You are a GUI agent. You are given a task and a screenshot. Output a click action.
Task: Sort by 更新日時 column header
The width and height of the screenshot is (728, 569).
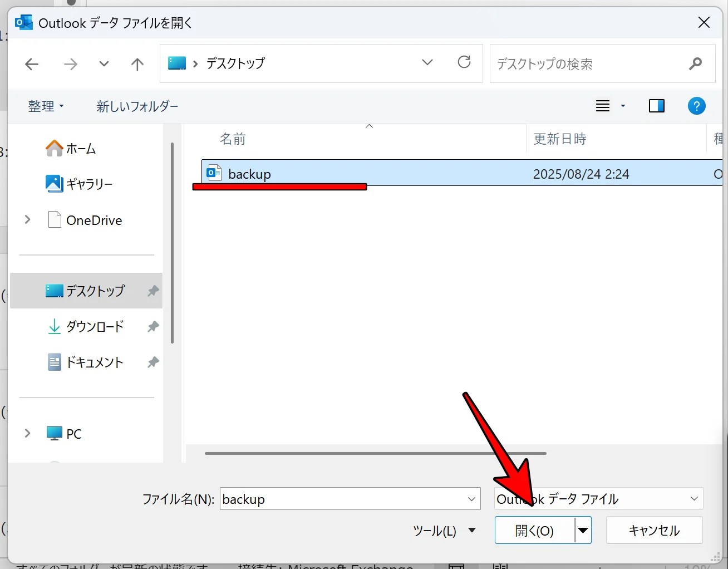pos(560,139)
